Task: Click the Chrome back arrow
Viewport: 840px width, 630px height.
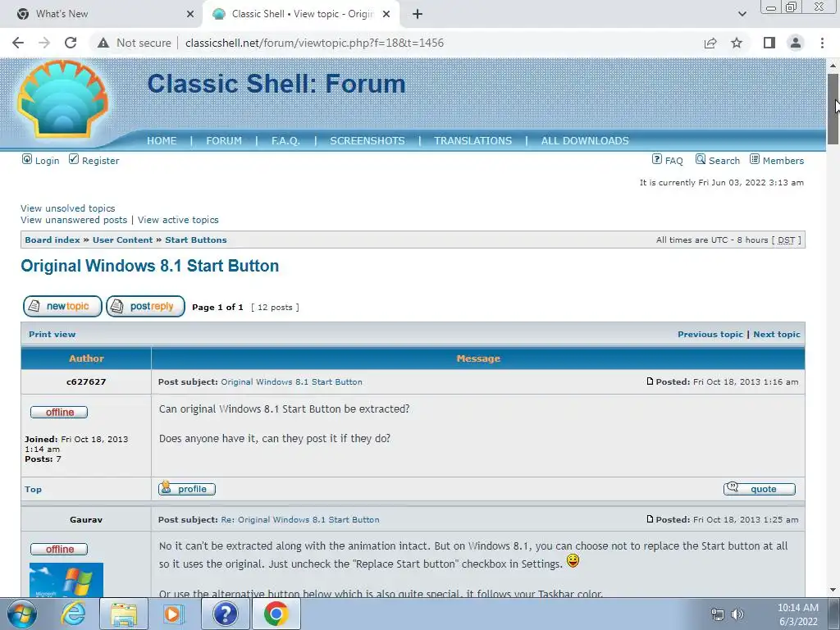Action: [x=18, y=43]
